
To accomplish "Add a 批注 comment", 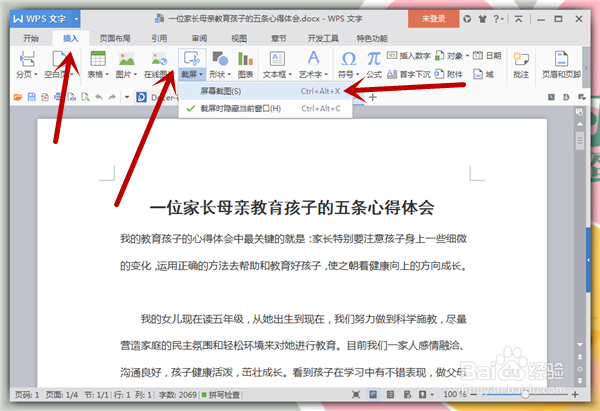I will (521, 64).
